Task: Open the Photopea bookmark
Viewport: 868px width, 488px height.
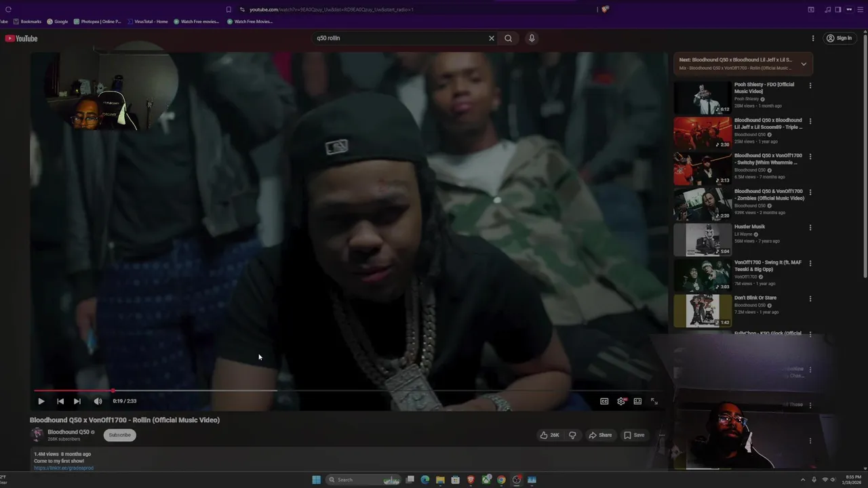Action: point(97,22)
